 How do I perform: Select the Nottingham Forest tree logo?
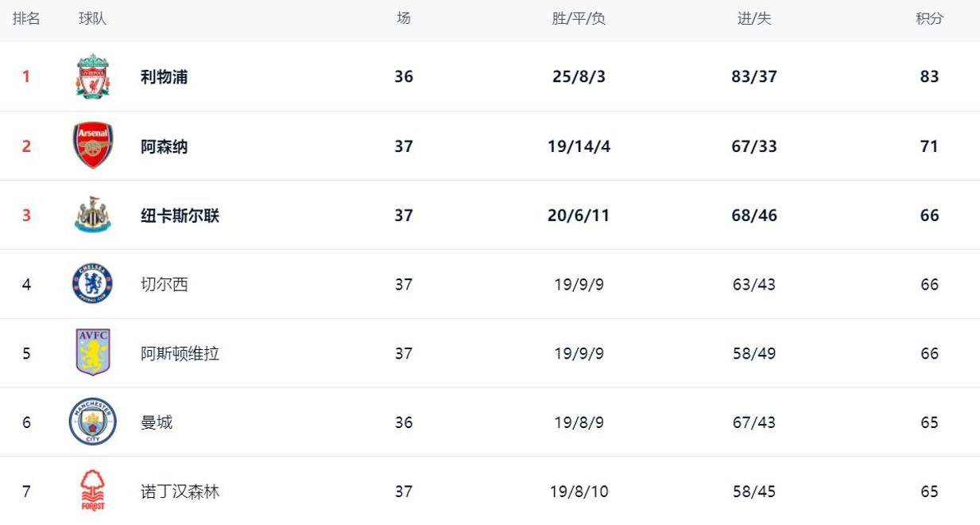click(93, 491)
